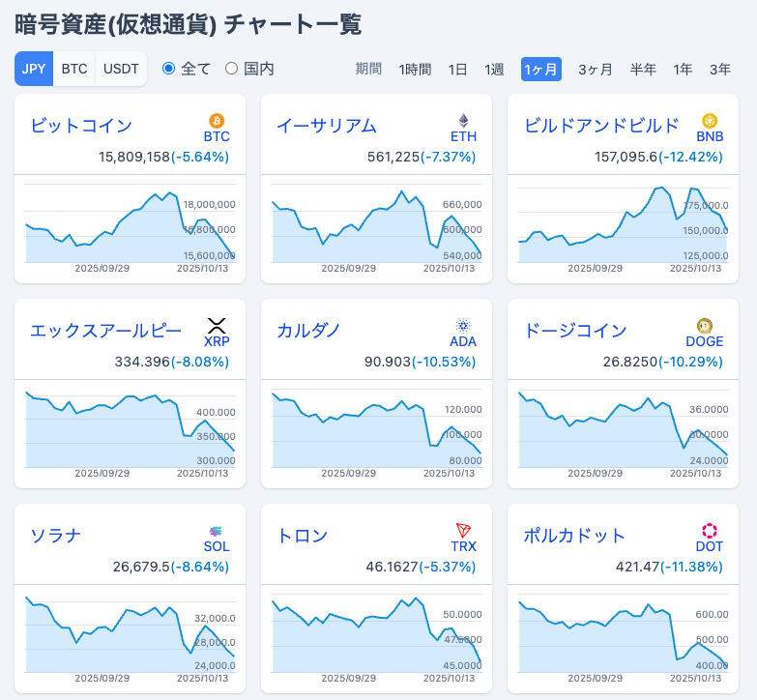Select the 国内 radio button
Viewport: 757px width, 700px height.
click(231, 69)
